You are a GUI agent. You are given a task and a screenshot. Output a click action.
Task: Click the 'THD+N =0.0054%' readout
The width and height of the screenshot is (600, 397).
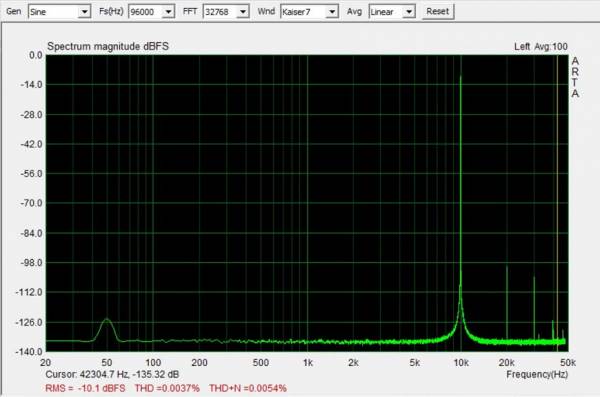(x=248, y=388)
